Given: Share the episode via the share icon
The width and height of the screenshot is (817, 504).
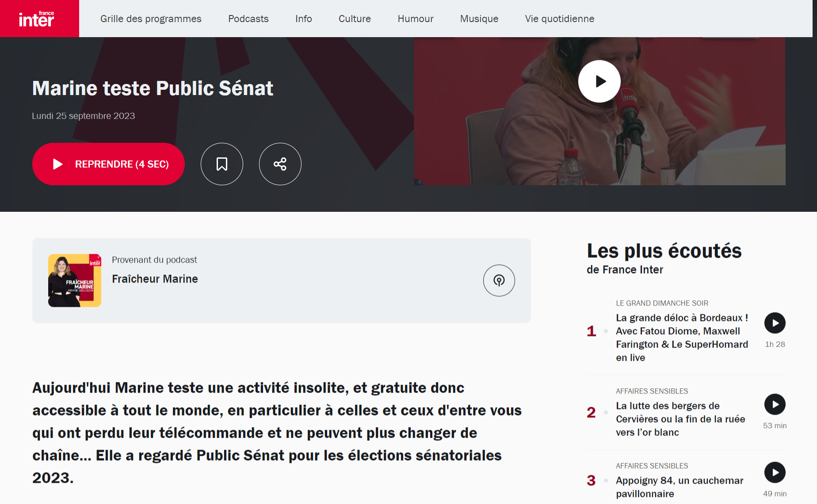Looking at the screenshot, I should coord(280,164).
